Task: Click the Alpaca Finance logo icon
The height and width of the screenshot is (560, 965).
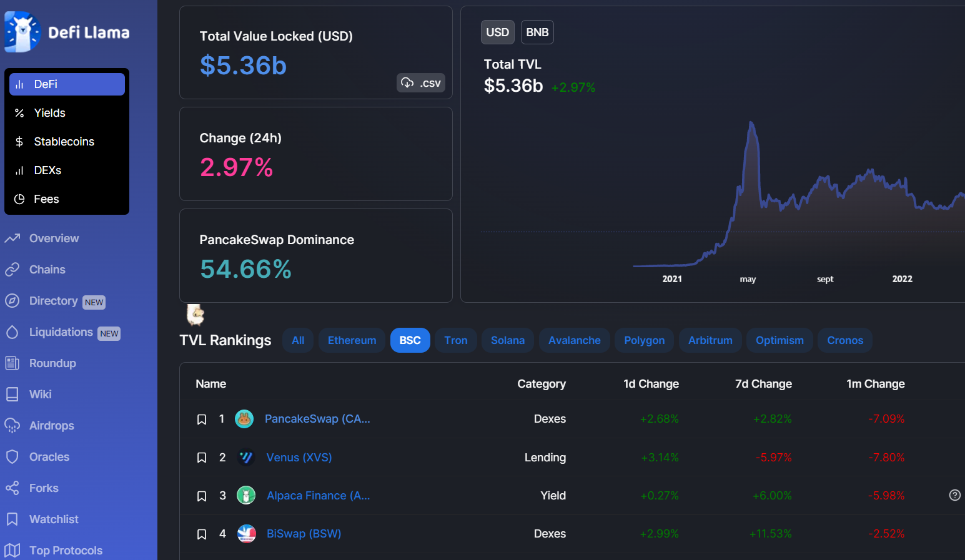Action: (x=246, y=496)
